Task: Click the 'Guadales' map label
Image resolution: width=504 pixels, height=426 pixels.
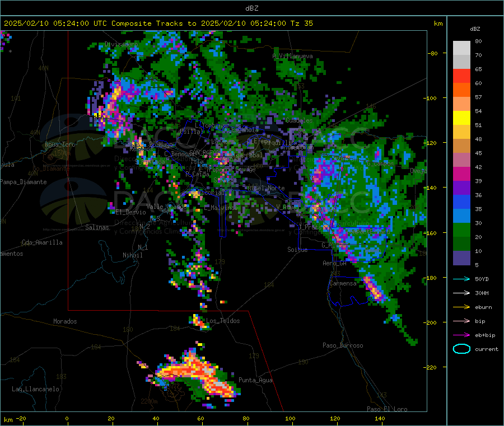Action: [299, 120]
